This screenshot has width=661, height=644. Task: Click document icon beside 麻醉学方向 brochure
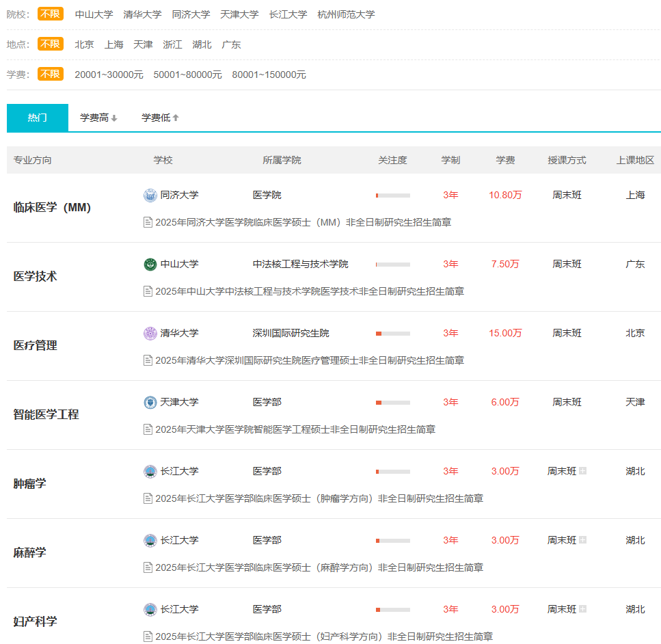pos(148,567)
